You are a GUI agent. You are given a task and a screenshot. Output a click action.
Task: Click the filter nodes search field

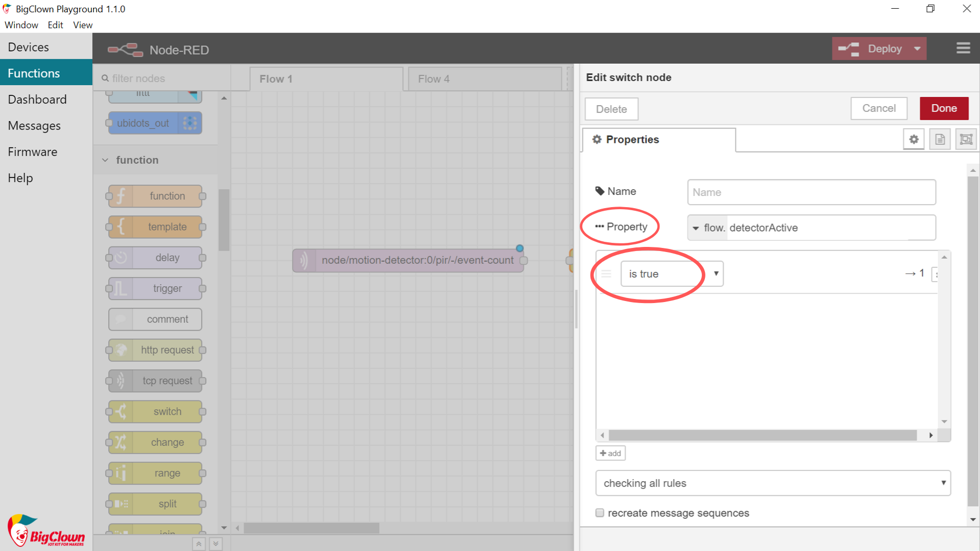pos(162,79)
